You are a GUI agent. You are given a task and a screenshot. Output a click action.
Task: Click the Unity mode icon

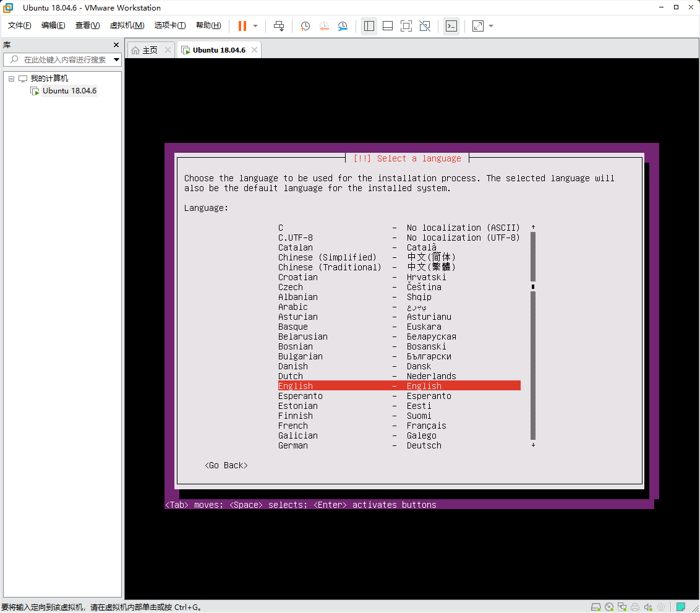click(x=425, y=26)
